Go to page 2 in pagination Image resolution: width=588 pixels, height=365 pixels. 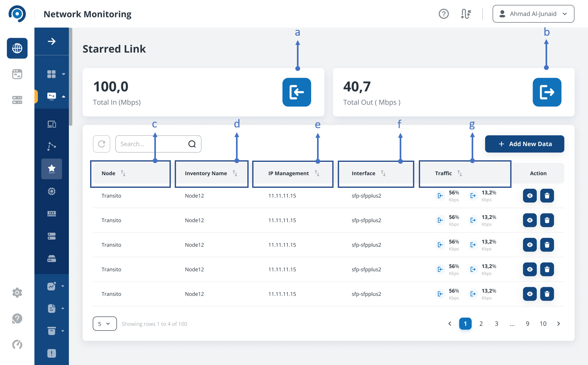(x=481, y=324)
